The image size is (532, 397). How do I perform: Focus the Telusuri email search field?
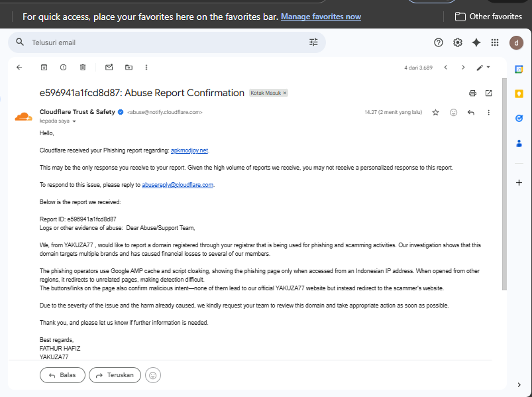pos(166,42)
